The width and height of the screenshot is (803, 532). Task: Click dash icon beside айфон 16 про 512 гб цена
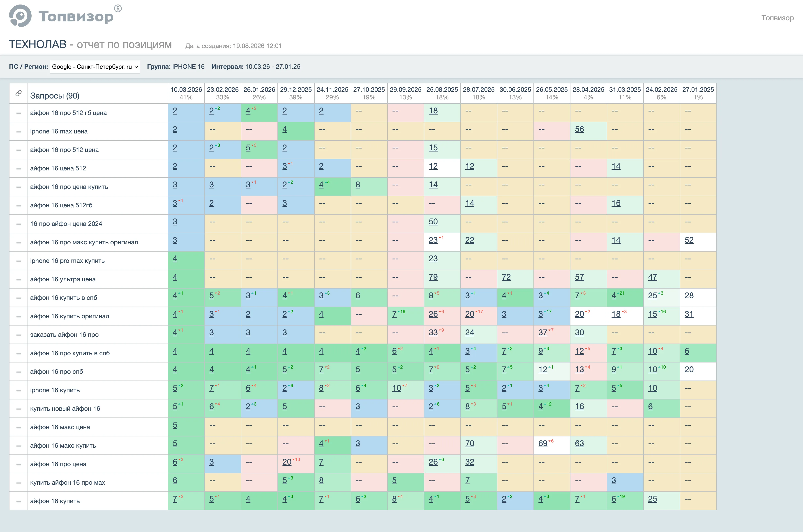click(19, 113)
